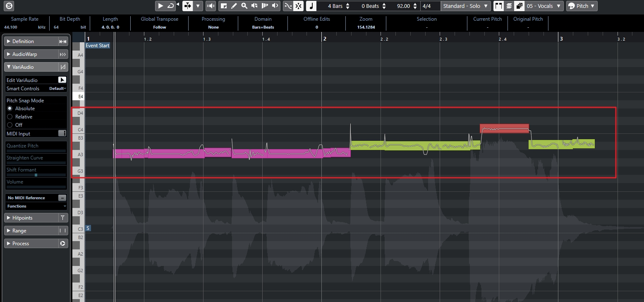The height and width of the screenshot is (302, 644).
Task: Click the Audition play button
Action: (x=160, y=6)
